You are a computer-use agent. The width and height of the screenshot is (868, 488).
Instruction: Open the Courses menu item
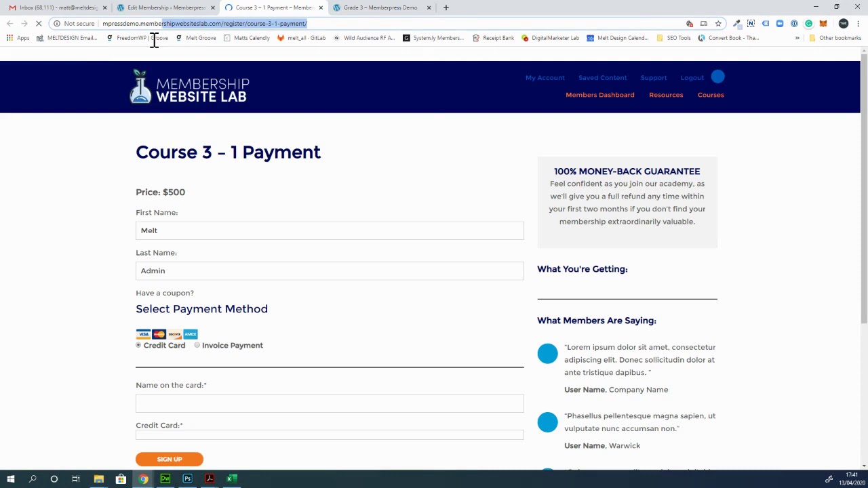(711, 95)
